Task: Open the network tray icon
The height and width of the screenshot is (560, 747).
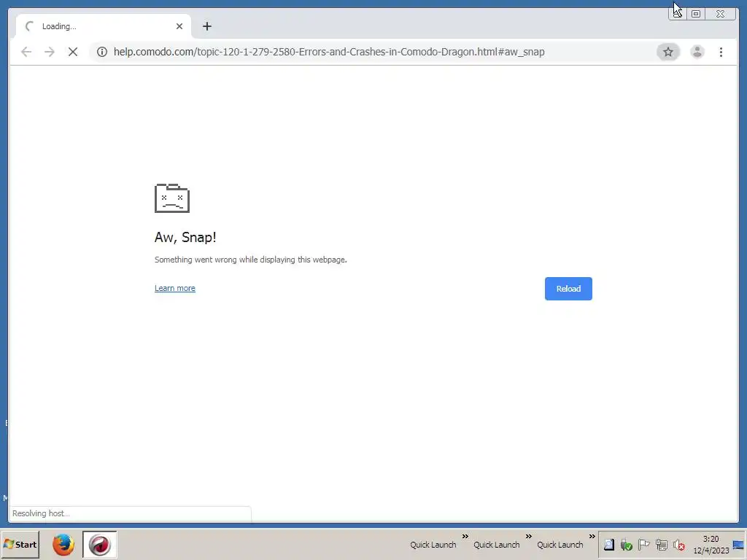Action: [x=661, y=545]
